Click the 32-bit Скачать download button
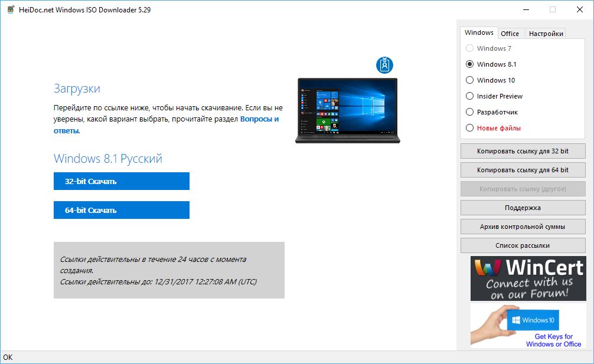 click(121, 182)
